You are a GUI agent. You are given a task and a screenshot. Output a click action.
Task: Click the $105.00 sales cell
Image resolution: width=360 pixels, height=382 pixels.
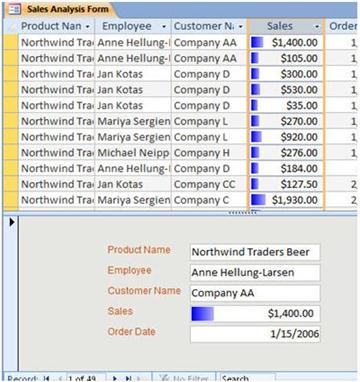point(286,58)
